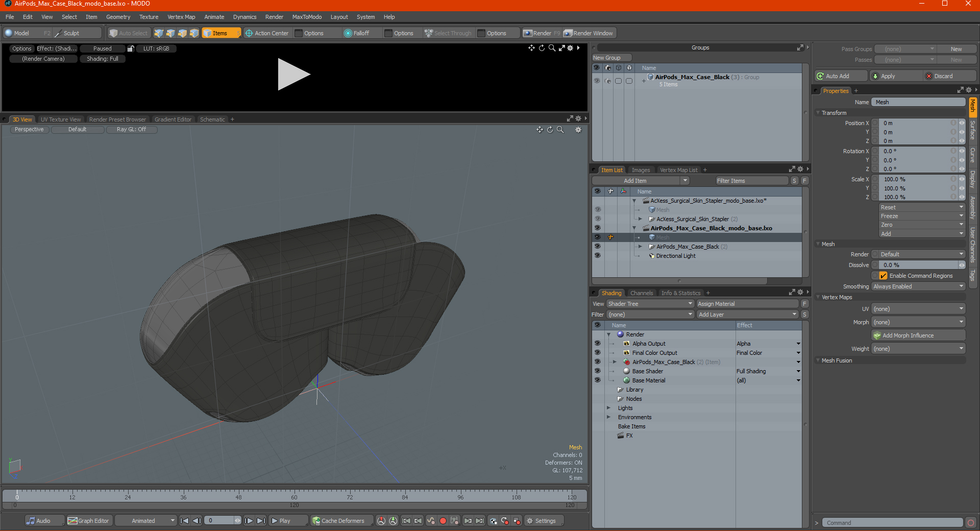Toggle visibility of Directional Light
Viewport: 980px width, 531px height.
point(597,256)
